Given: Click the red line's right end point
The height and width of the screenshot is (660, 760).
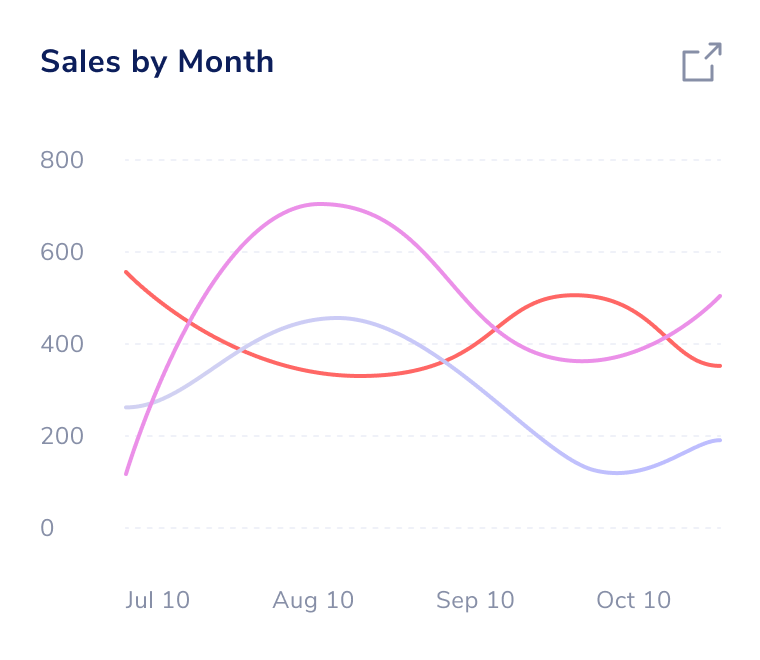Looking at the screenshot, I should 720,366.
